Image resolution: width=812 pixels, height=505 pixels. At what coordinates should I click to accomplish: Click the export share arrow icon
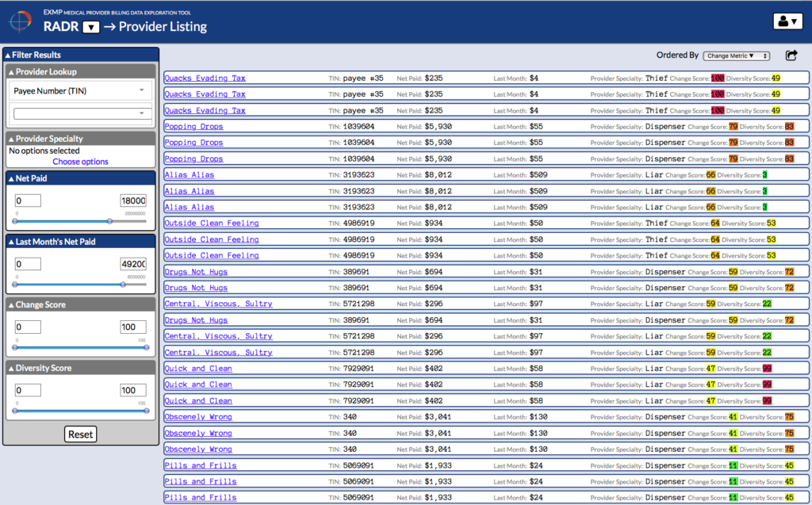791,55
